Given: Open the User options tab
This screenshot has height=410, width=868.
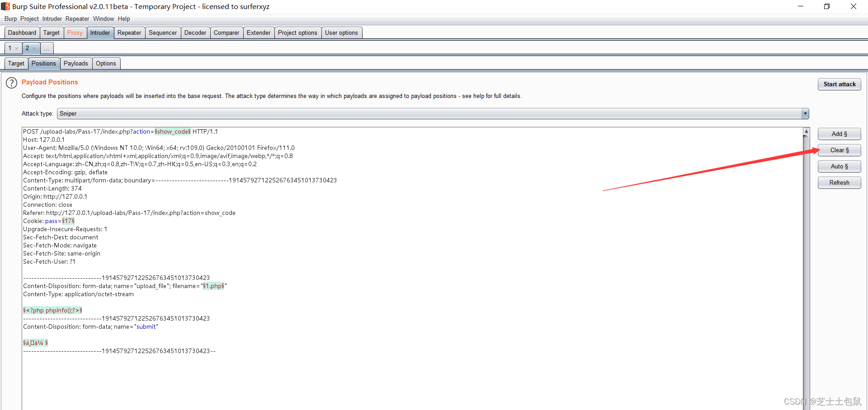Looking at the screenshot, I should (x=341, y=33).
